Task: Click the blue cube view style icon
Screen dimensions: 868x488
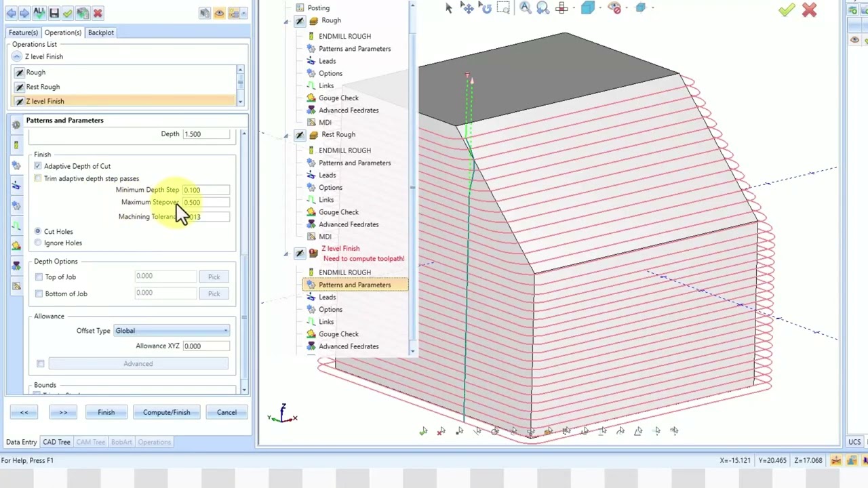Action: [587, 8]
